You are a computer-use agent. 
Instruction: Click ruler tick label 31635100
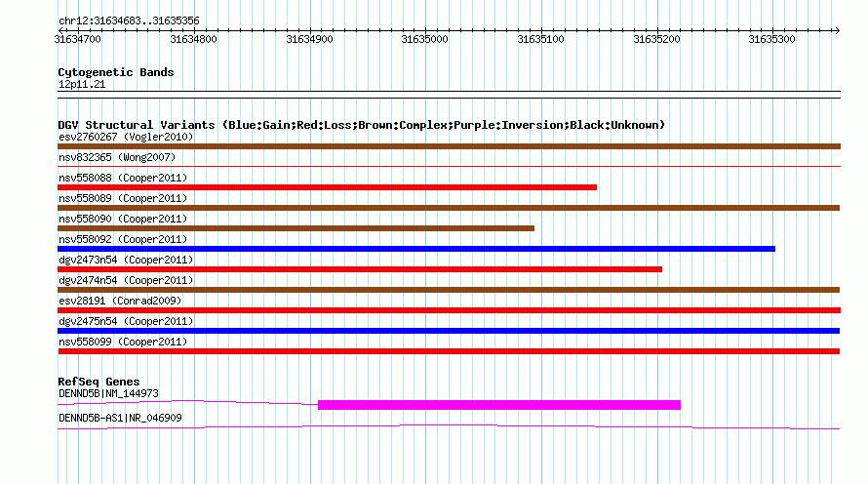pyautogui.click(x=541, y=39)
